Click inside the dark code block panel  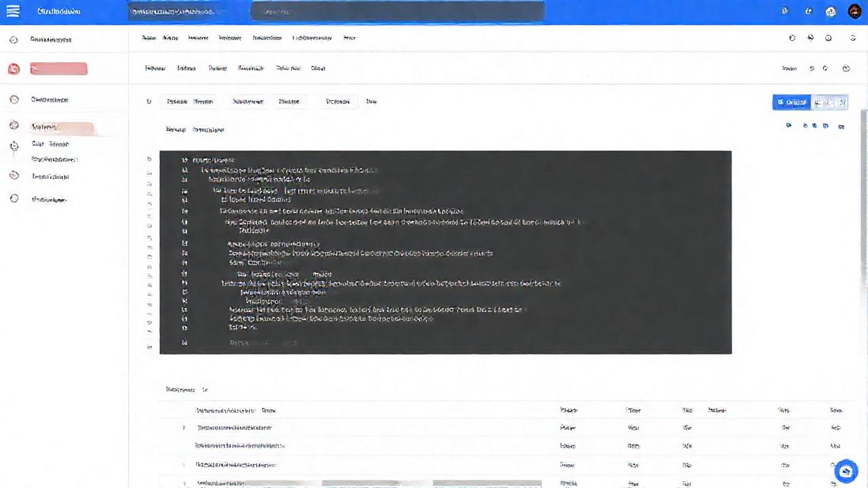[x=446, y=252]
